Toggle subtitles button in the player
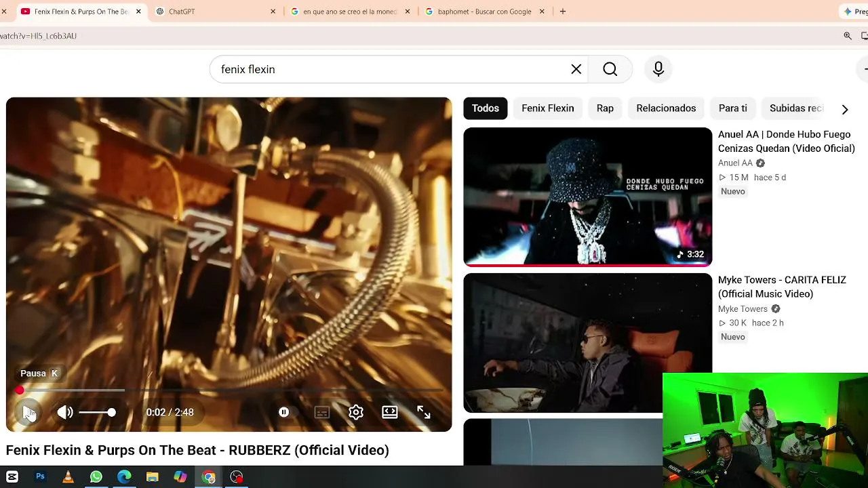Image resolution: width=868 pixels, height=488 pixels. (322, 412)
